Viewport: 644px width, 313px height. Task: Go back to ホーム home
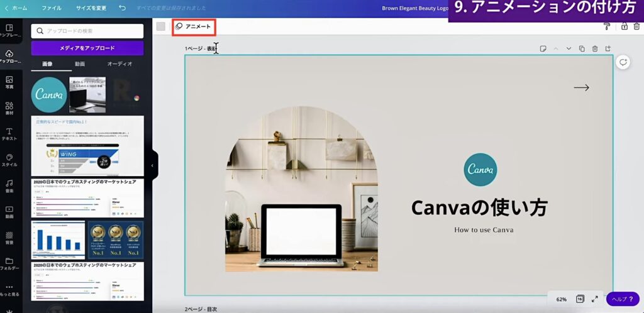click(x=16, y=8)
